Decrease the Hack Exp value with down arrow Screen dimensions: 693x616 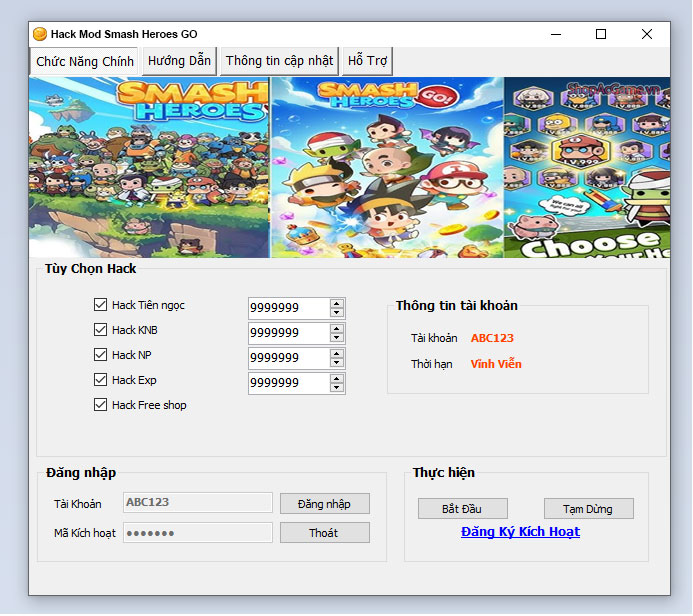click(x=337, y=388)
